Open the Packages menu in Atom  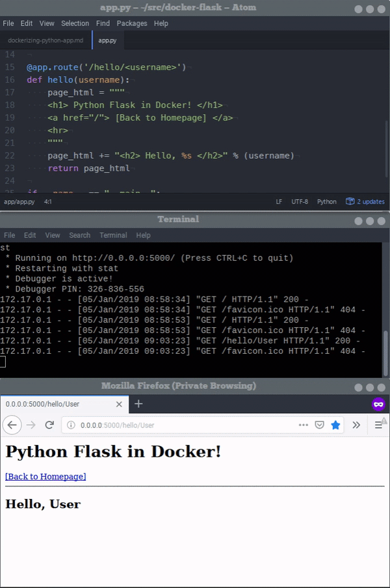click(x=132, y=23)
